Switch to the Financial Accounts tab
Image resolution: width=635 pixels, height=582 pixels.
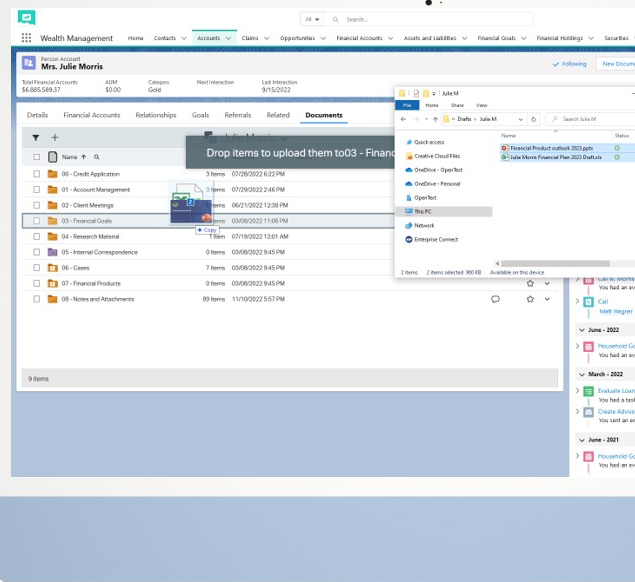click(92, 115)
